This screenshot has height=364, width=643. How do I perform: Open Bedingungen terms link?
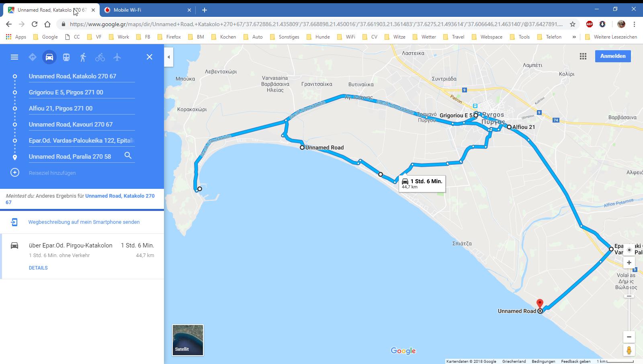click(x=543, y=361)
